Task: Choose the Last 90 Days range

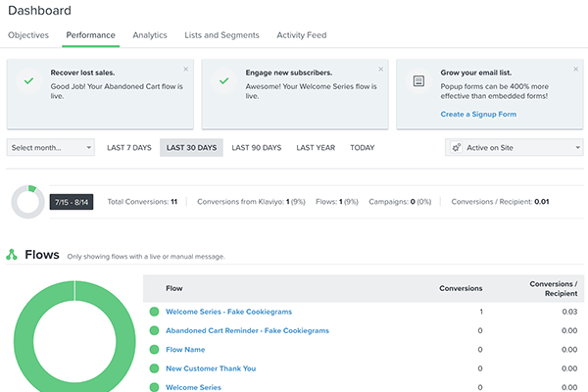Action: [259, 148]
